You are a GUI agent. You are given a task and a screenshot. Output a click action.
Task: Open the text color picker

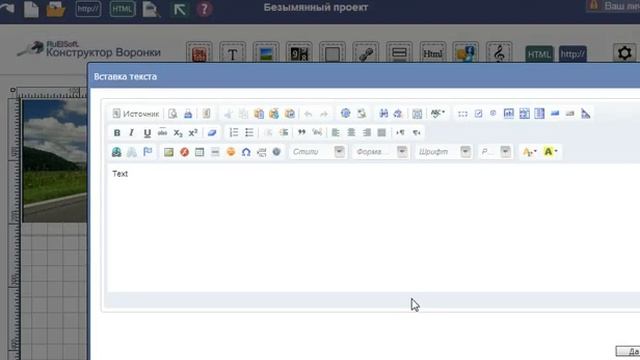(x=530, y=152)
